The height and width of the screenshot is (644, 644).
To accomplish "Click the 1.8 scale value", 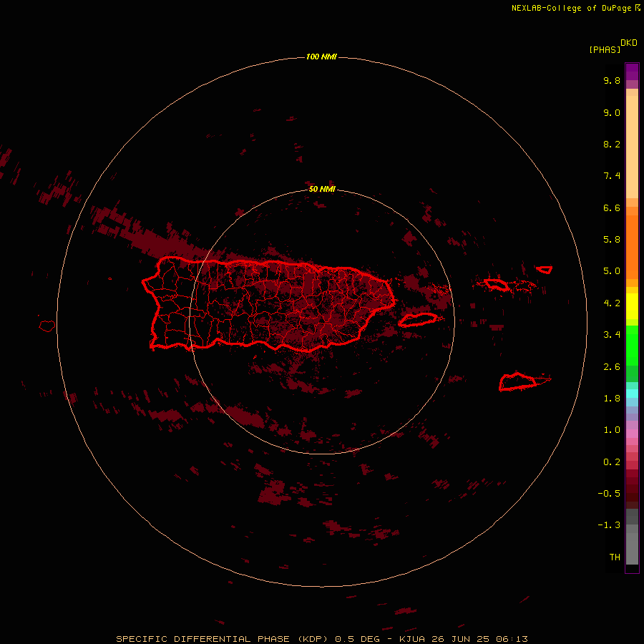I will click(x=612, y=399).
